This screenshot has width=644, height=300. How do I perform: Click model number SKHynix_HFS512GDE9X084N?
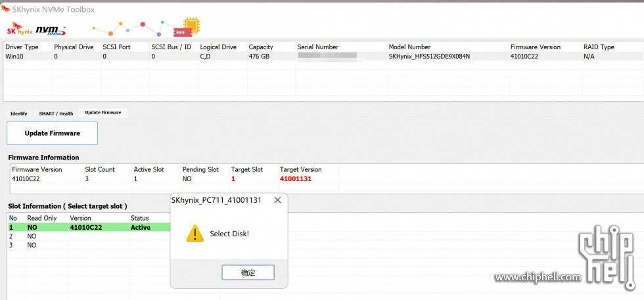pos(429,56)
